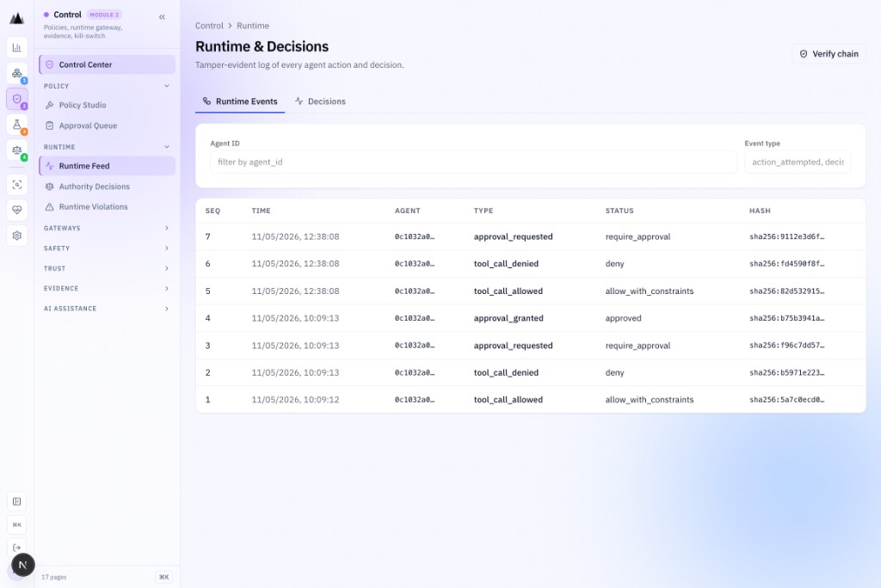Click the TYPE column header
The width and height of the screenshot is (881, 588).
(x=484, y=211)
